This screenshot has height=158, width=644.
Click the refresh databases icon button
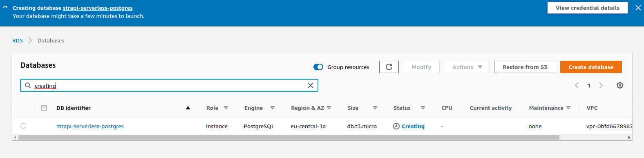[x=389, y=67]
